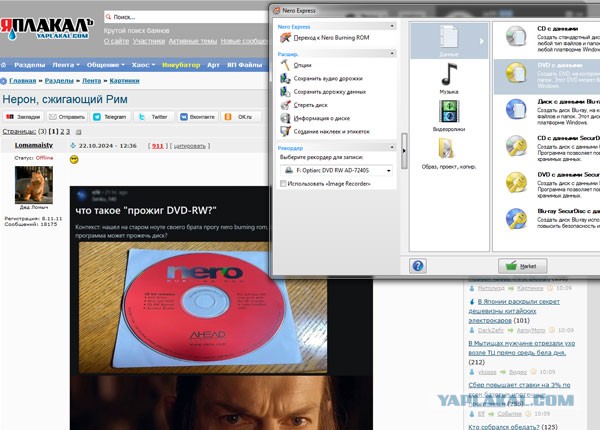Open Nero Express help question icon
Screen dimensions: 600x430
[x=418, y=265]
